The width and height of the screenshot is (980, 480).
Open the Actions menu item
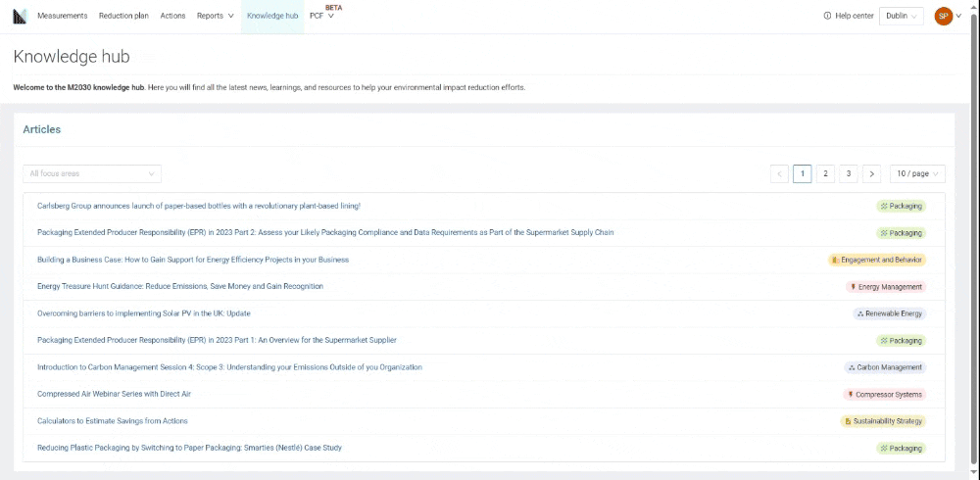pyautogui.click(x=172, y=16)
